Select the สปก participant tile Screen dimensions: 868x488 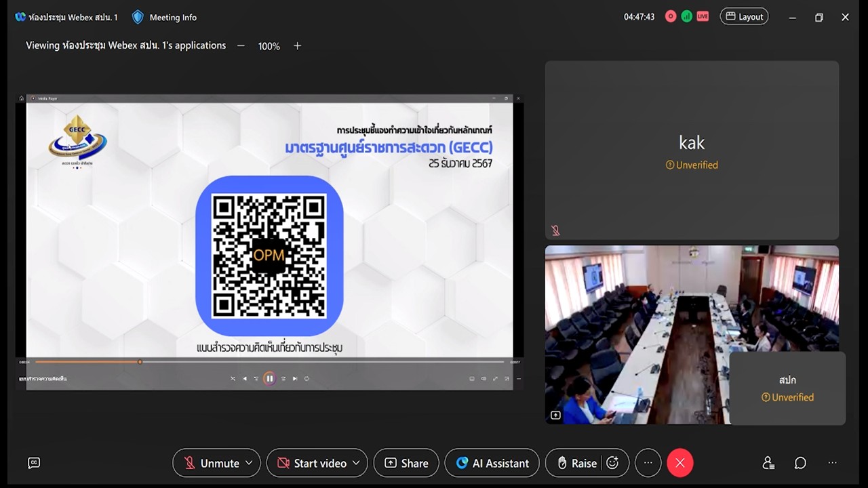(x=787, y=388)
